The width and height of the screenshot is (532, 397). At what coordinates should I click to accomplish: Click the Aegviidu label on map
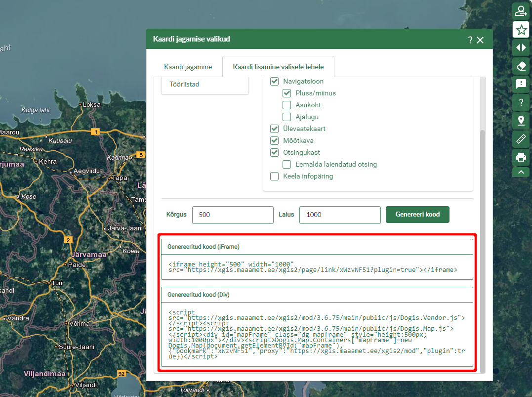[86, 171]
